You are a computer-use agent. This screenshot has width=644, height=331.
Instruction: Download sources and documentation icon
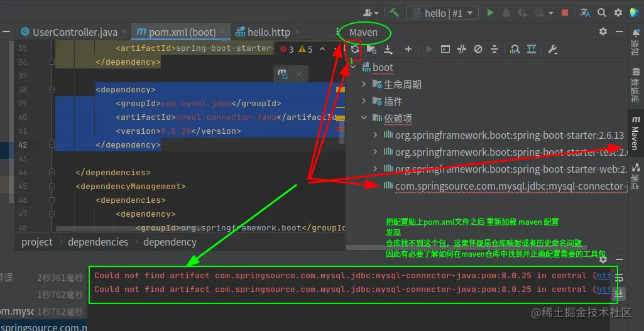(388, 49)
